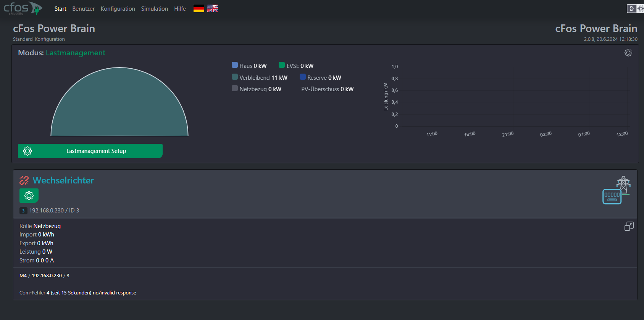This screenshot has width=644, height=320.
Task: Enable light mode with sun toggle
Action: point(640,8)
